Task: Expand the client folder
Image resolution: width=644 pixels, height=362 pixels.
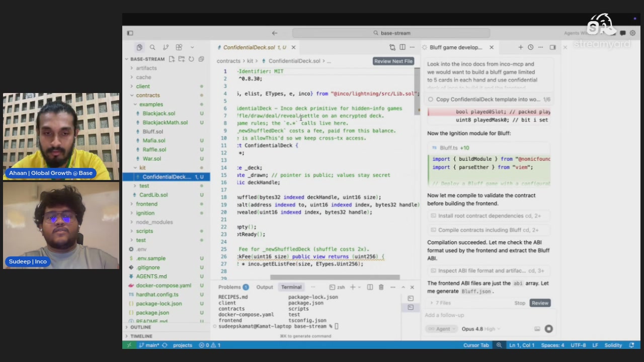Action: [143, 86]
